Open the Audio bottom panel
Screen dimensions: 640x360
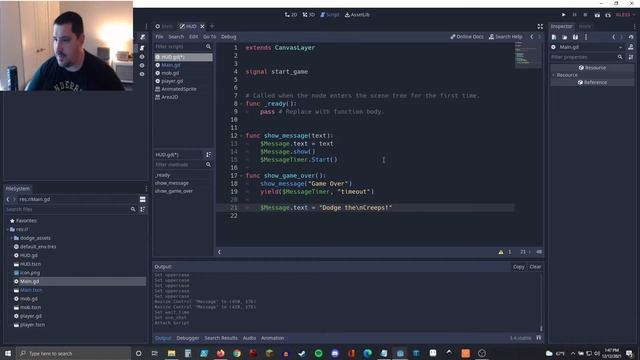pos(249,338)
